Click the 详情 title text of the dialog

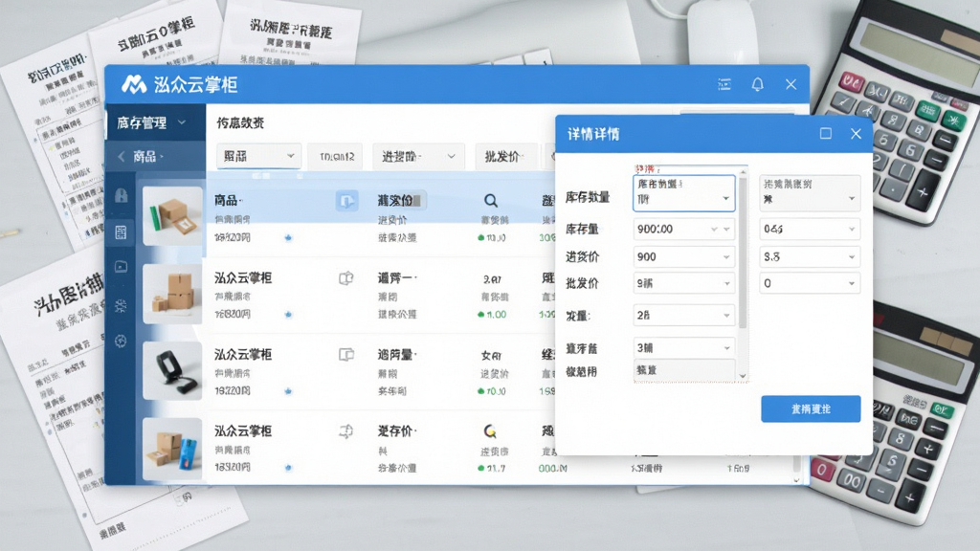point(593,134)
